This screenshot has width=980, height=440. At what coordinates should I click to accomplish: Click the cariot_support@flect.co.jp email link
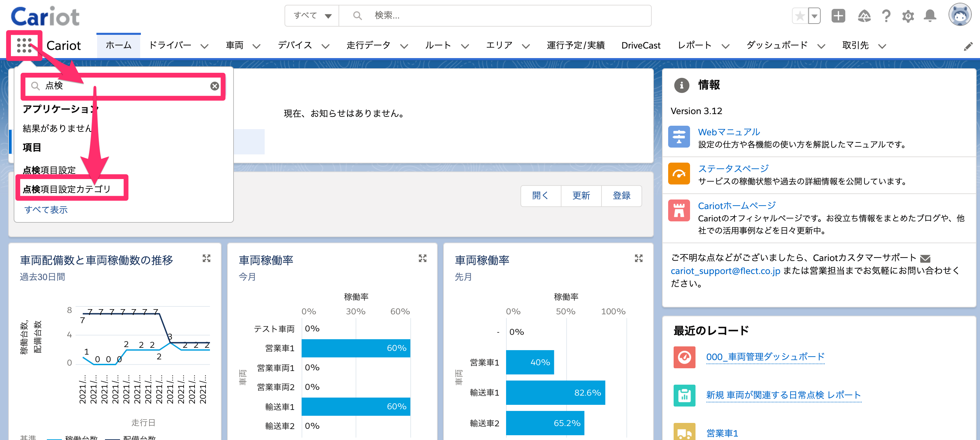coord(726,271)
